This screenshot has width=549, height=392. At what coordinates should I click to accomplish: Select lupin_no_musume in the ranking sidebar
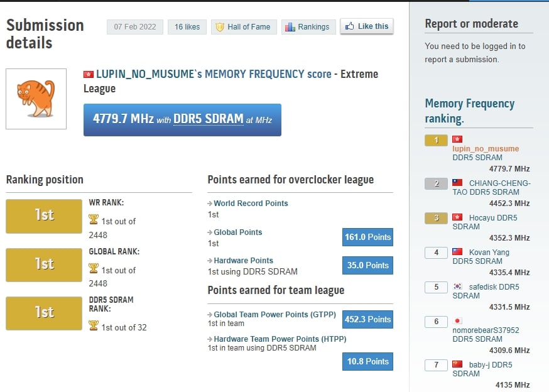pos(486,149)
